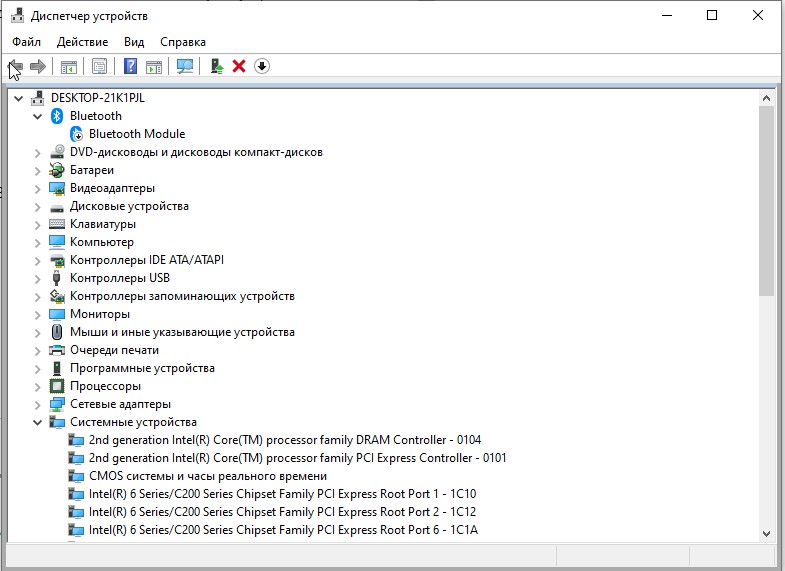
Task: Click the Видеоадаптеры display adapter icon
Action: tap(57, 188)
